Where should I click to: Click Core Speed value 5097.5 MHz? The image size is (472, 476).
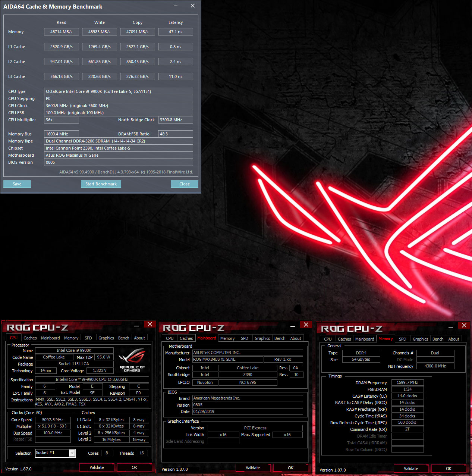[x=53, y=420]
